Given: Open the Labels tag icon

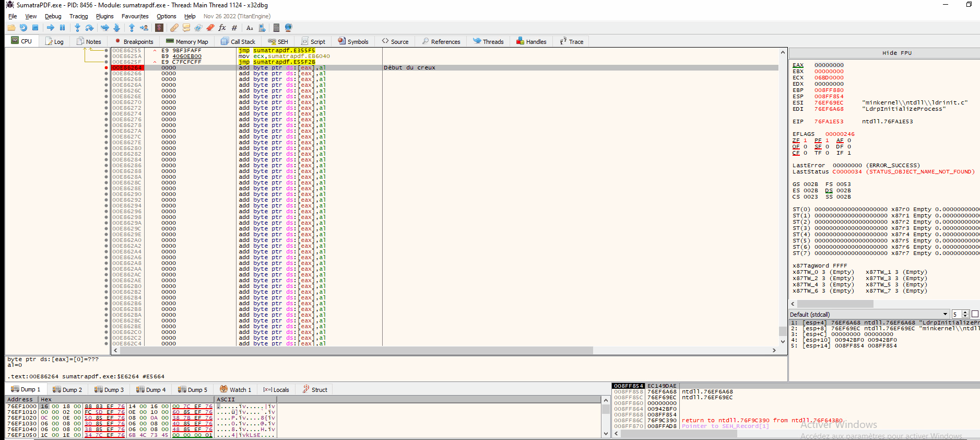Looking at the screenshot, I should click(198, 28).
